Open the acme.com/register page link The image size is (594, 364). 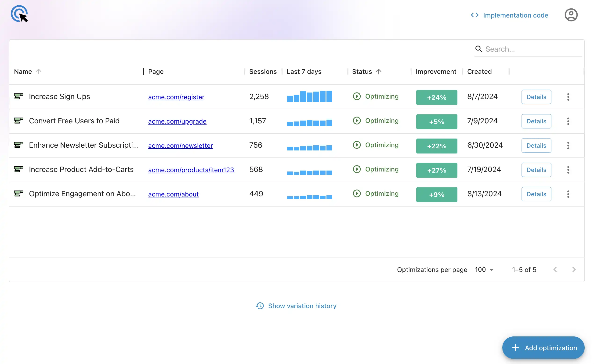point(176,97)
